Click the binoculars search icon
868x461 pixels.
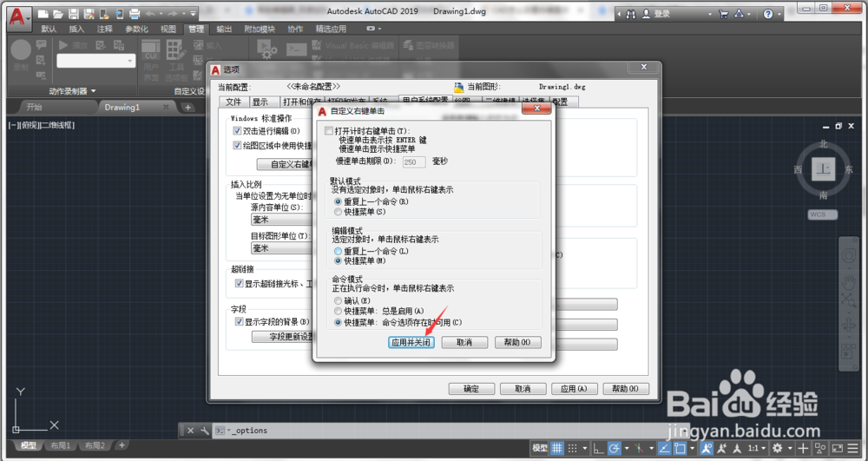(630, 14)
